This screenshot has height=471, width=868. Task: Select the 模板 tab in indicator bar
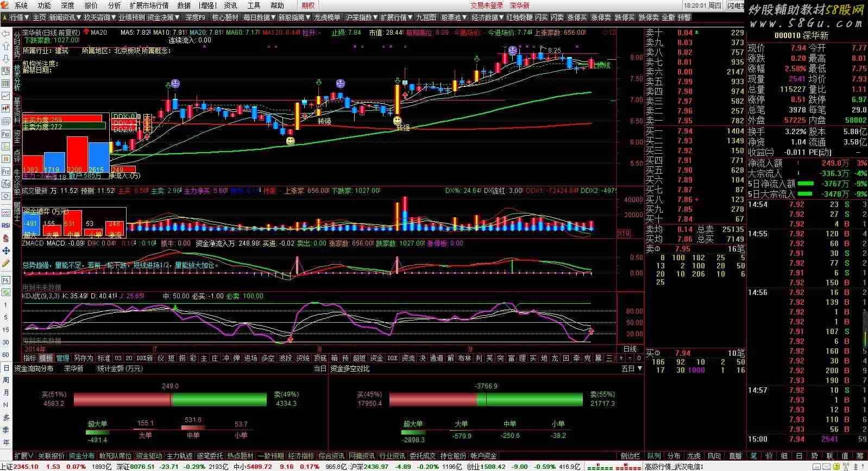47,358
